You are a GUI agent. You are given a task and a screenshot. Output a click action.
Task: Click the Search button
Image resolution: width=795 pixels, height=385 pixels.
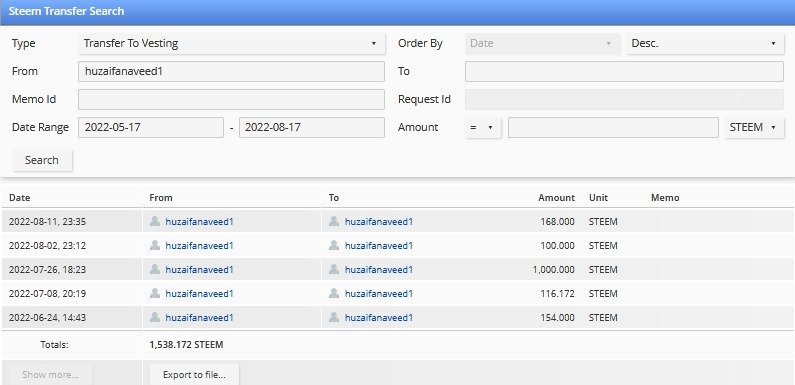coord(42,160)
